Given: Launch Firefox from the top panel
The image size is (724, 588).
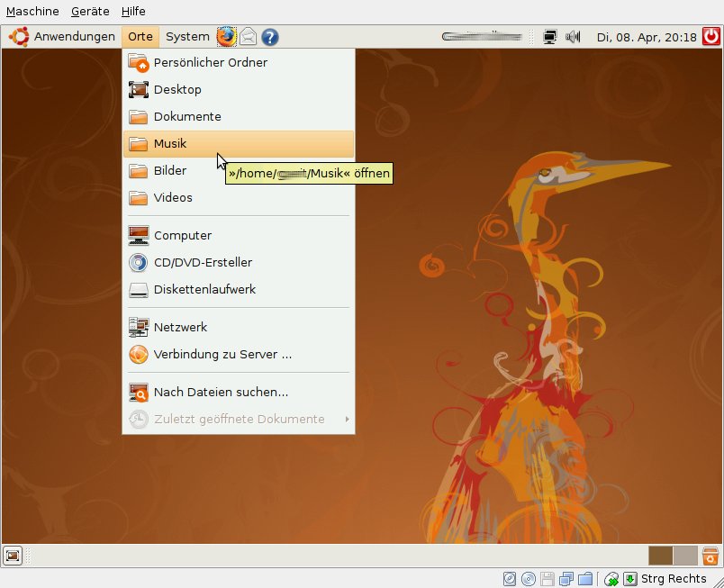Looking at the screenshot, I should [225, 37].
